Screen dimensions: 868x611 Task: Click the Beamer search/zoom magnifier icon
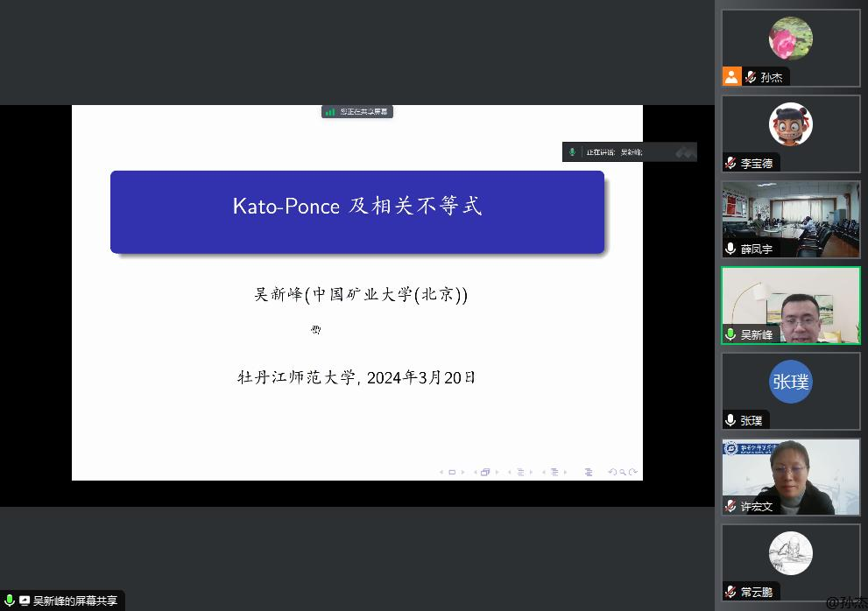click(x=623, y=473)
